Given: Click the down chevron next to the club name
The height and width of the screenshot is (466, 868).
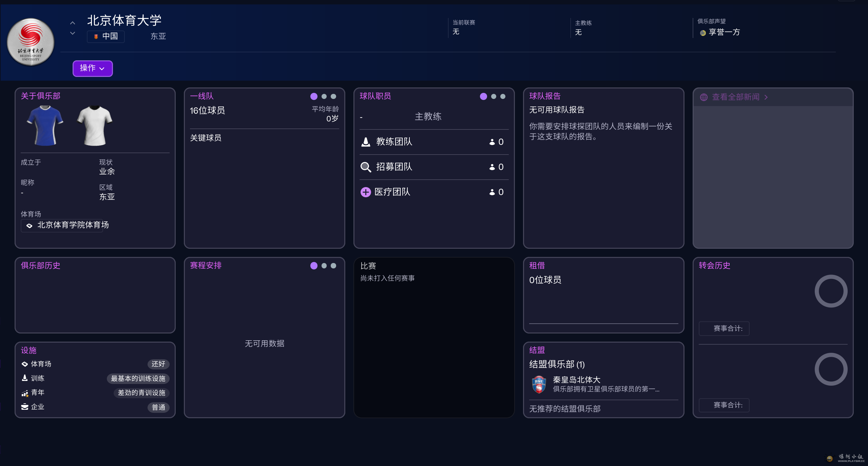Looking at the screenshot, I should (x=73, y=33).
